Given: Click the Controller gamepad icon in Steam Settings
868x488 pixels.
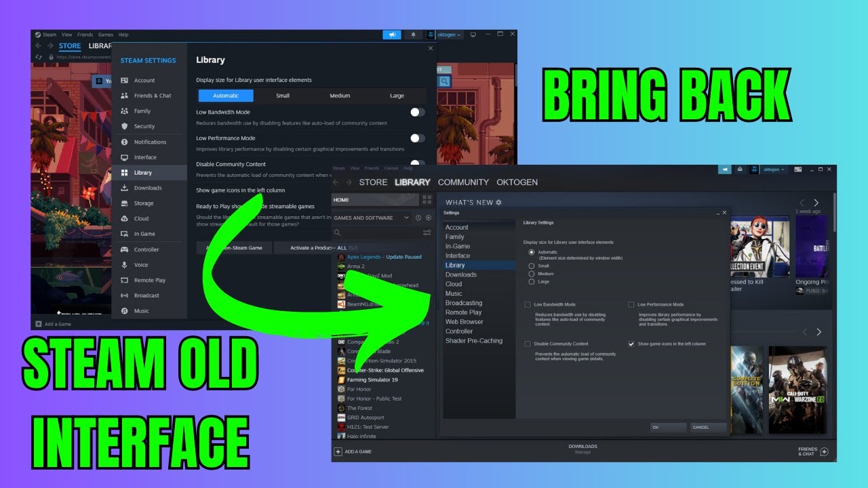Looking at the screenshot, I should [x=125, y=249].
